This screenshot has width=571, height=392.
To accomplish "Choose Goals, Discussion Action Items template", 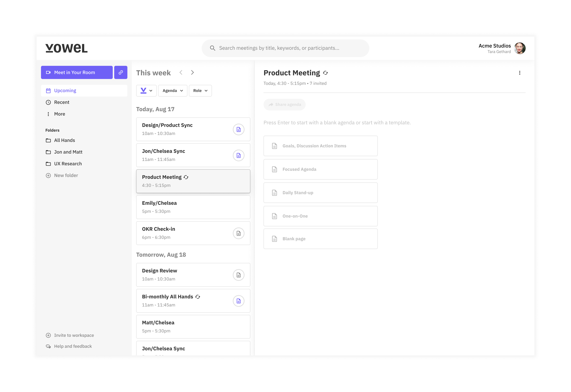I will coord(320,146).
